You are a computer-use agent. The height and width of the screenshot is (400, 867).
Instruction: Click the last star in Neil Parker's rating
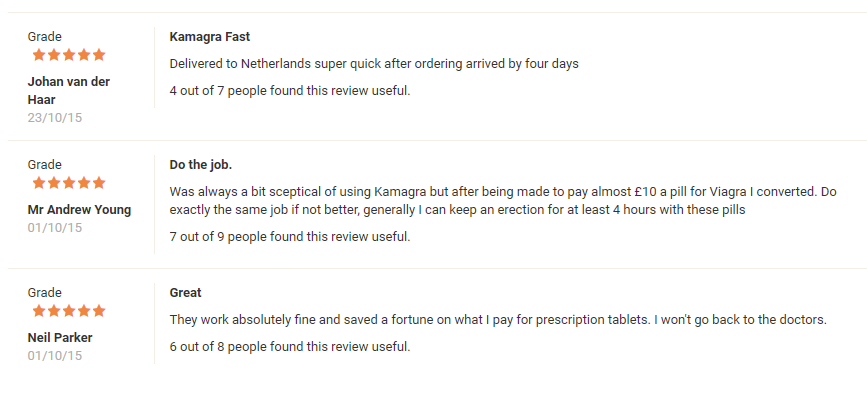pyautogui.click(x=98, y=311)
